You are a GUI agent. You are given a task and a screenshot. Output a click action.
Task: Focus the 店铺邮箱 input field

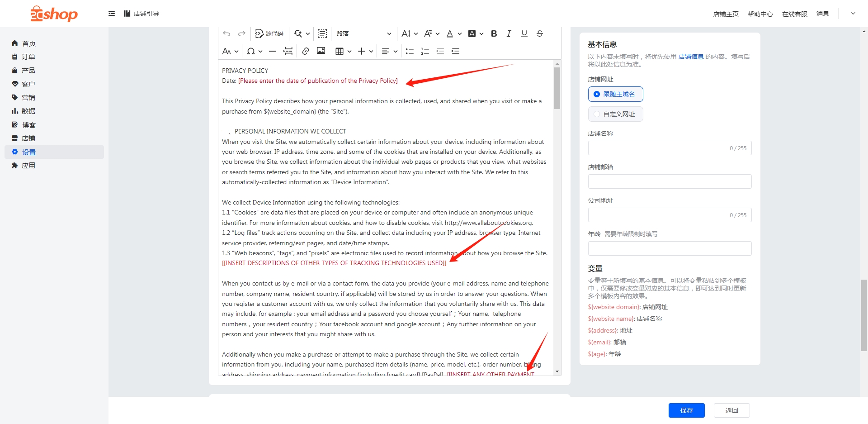pos(670,181)
